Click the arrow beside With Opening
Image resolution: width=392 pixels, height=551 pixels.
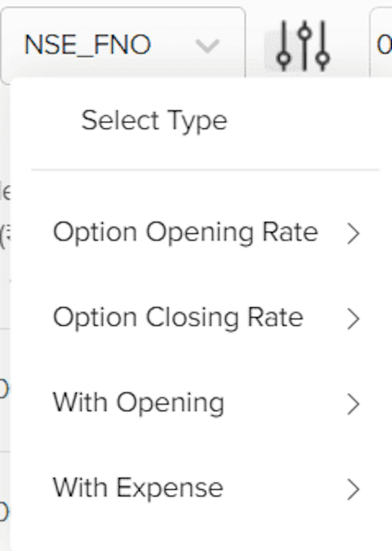(353, 404)
